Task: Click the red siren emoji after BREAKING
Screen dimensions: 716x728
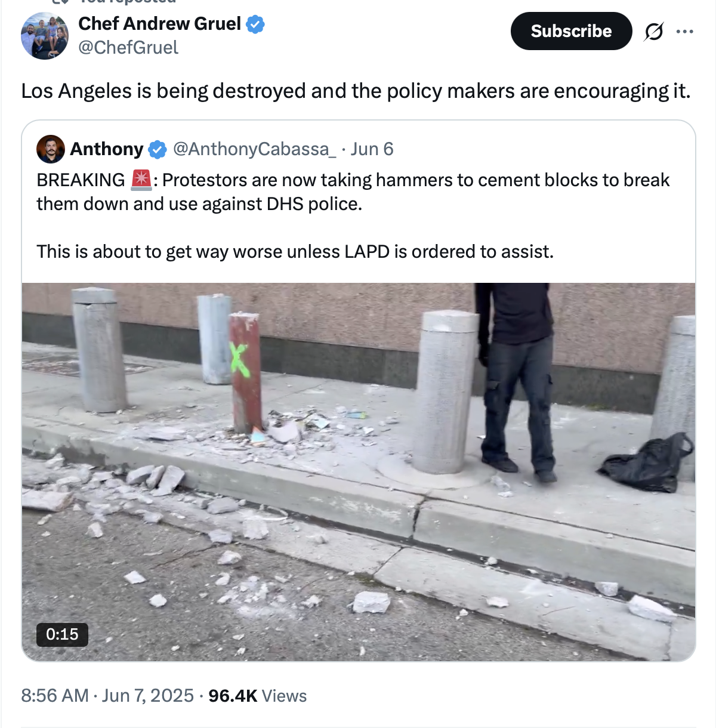Action: tap(141, 180)
